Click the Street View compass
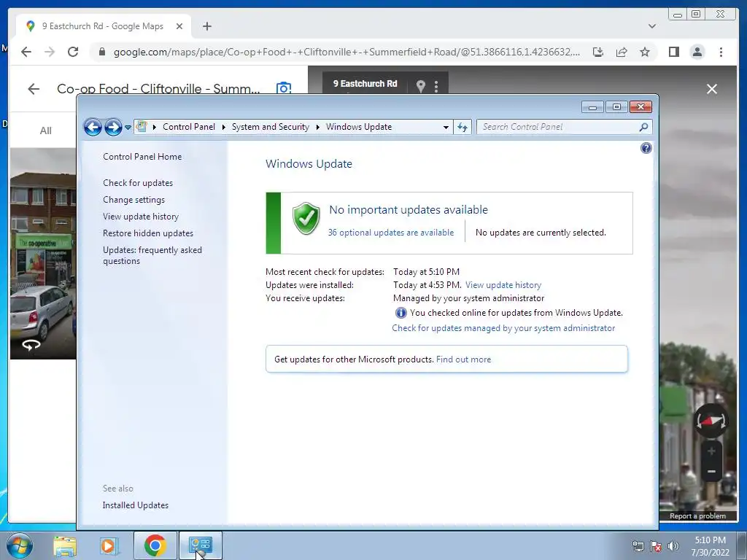Viewport: 747px width, 560px height. (x=711, y=421)
